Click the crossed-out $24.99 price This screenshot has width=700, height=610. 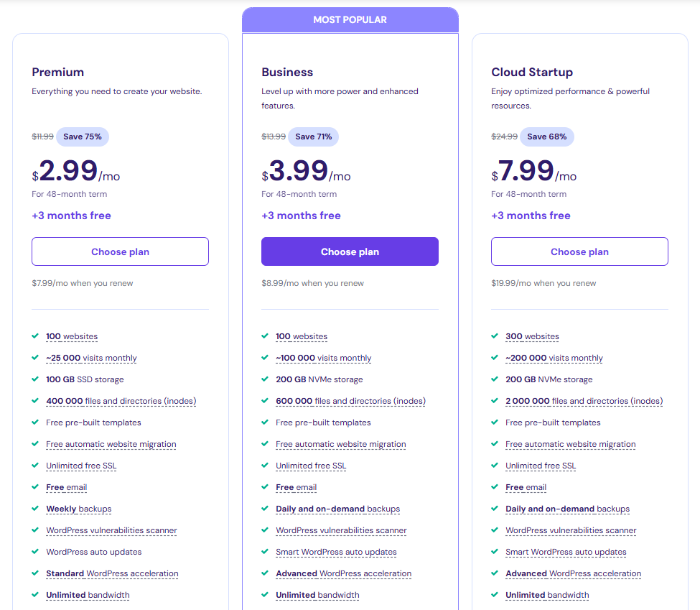pyautogui.click(x=505, y=137)
